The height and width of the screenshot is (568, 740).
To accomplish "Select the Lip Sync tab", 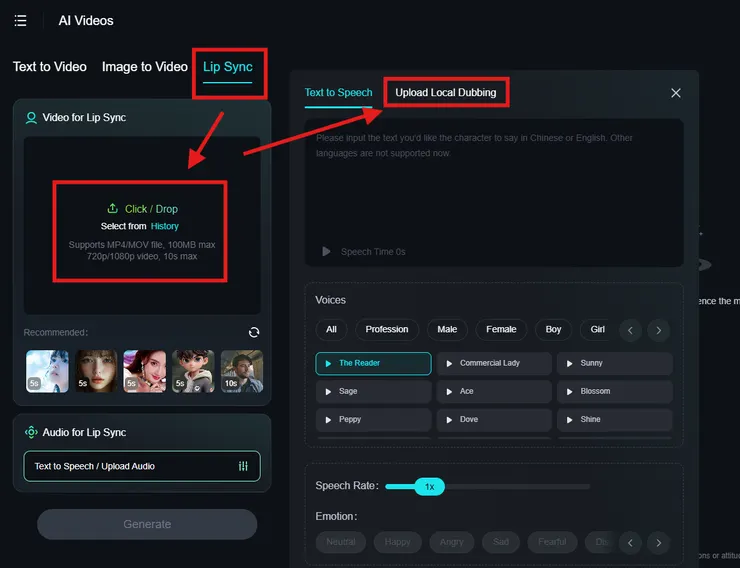I will (x=227, y=67).
